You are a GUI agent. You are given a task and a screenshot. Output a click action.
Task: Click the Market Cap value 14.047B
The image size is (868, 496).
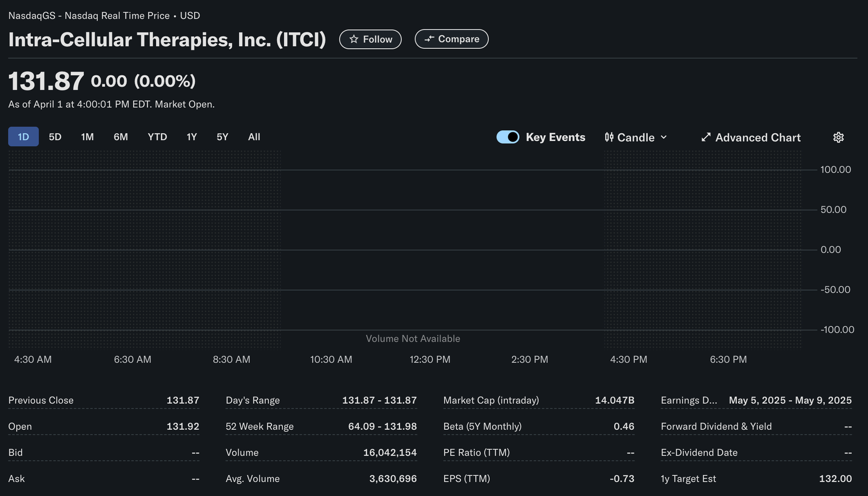point(615,400)
